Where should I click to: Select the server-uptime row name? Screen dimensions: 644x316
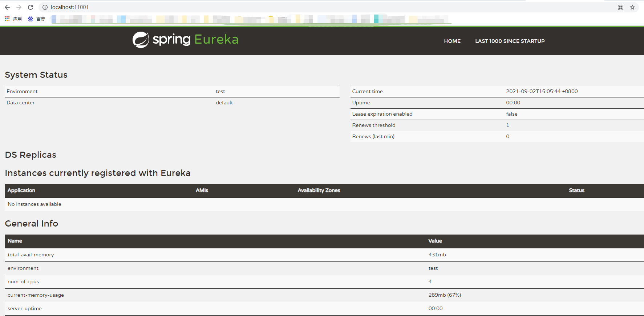(x=25, y=308)
